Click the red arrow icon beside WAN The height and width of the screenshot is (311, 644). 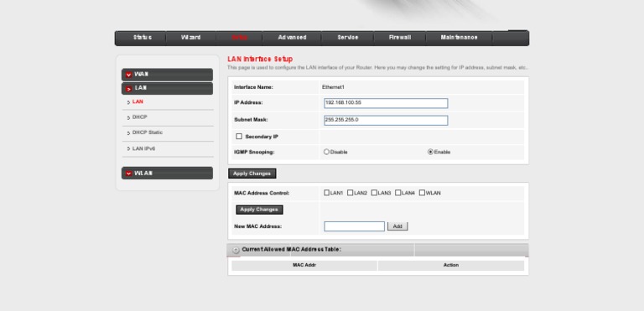(x=128, y=75)
